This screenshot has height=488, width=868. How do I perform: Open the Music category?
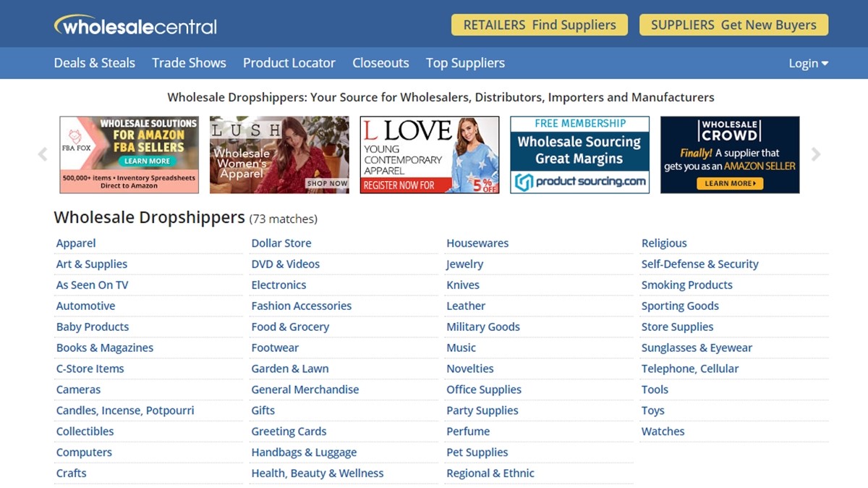pyautogui.click(x=461, y=348)
